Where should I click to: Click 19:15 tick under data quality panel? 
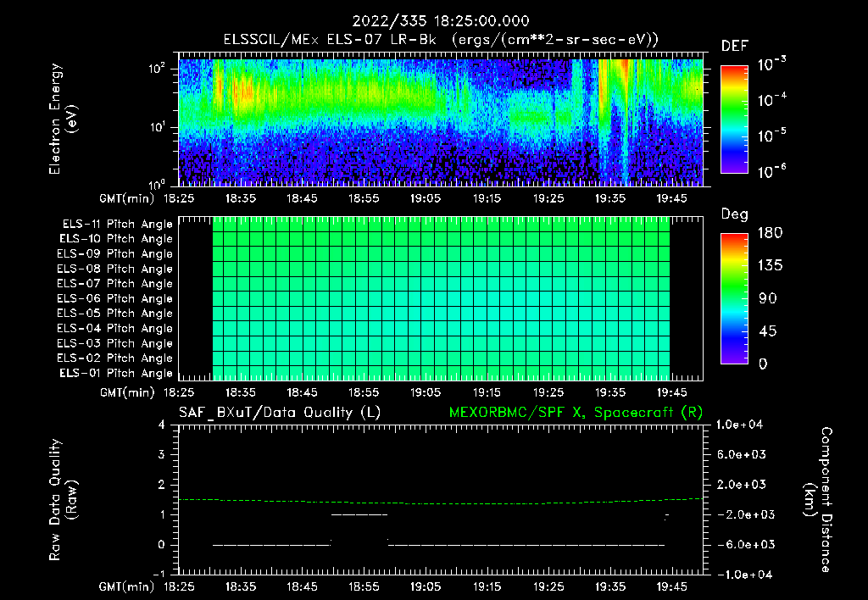click(x=487, y=586)
